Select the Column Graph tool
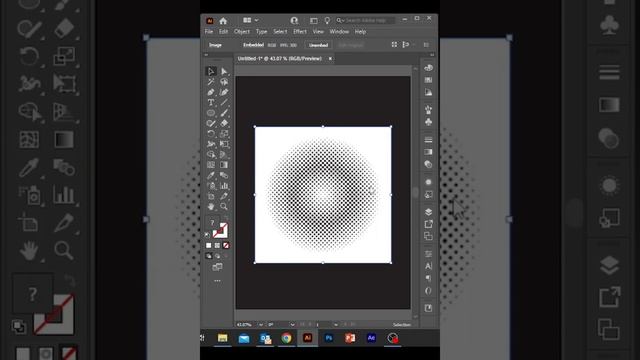The width and height of the screenshot is (640, 360). (224, 186)
